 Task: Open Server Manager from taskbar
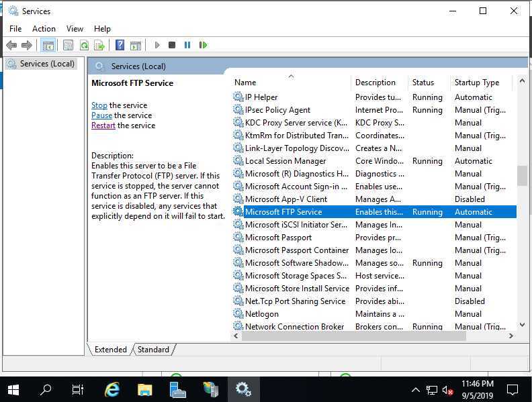click(x=177, y=390)
